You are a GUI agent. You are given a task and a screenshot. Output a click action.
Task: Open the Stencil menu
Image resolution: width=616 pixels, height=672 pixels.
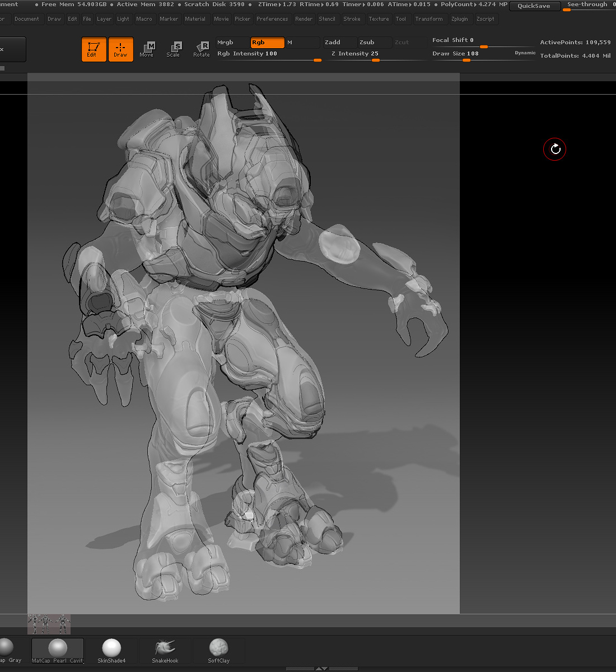tap(327, 19)
